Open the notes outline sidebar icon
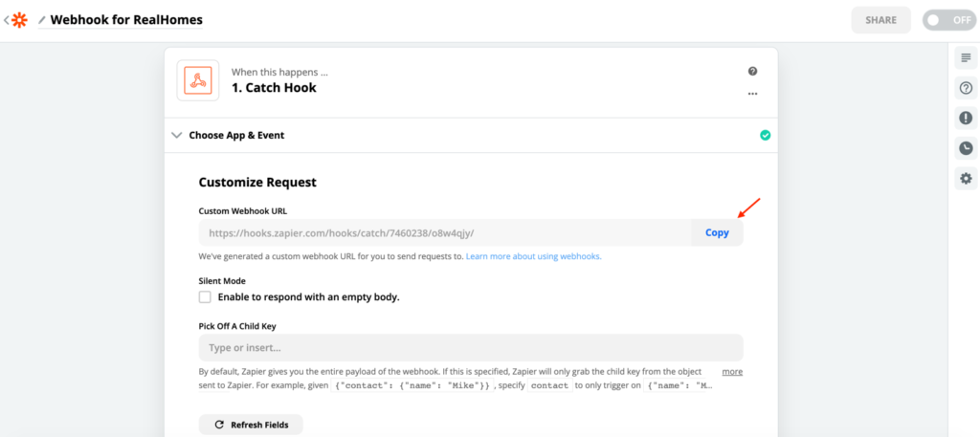The height and width of the screenshot is (437, 980). (x=966, y=58)
